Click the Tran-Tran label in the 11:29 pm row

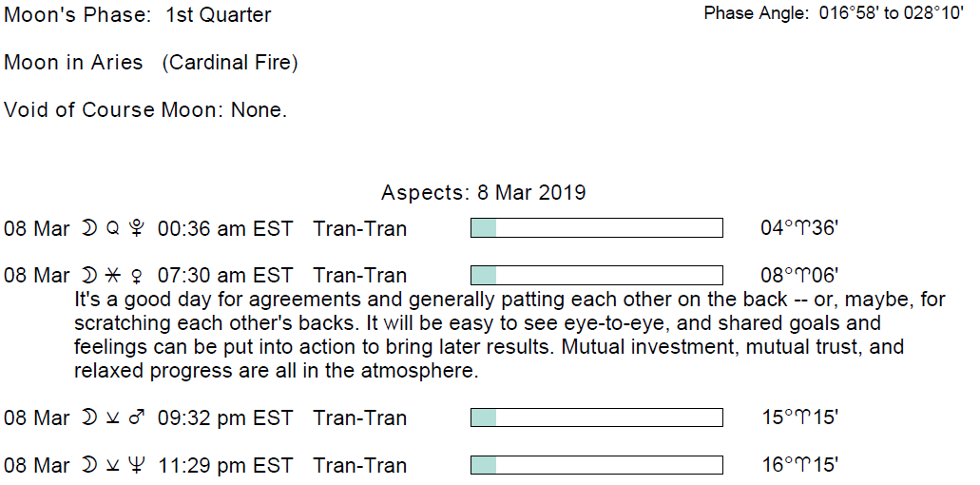pos(359,466)
